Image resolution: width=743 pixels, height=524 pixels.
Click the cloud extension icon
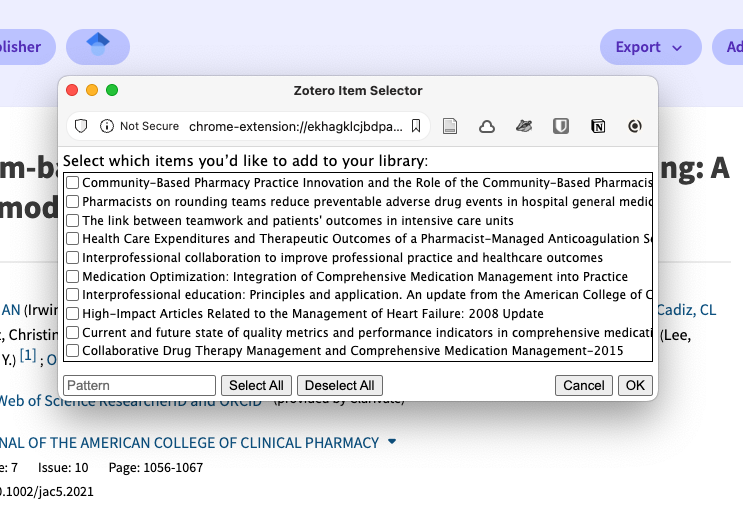(487, 126)
